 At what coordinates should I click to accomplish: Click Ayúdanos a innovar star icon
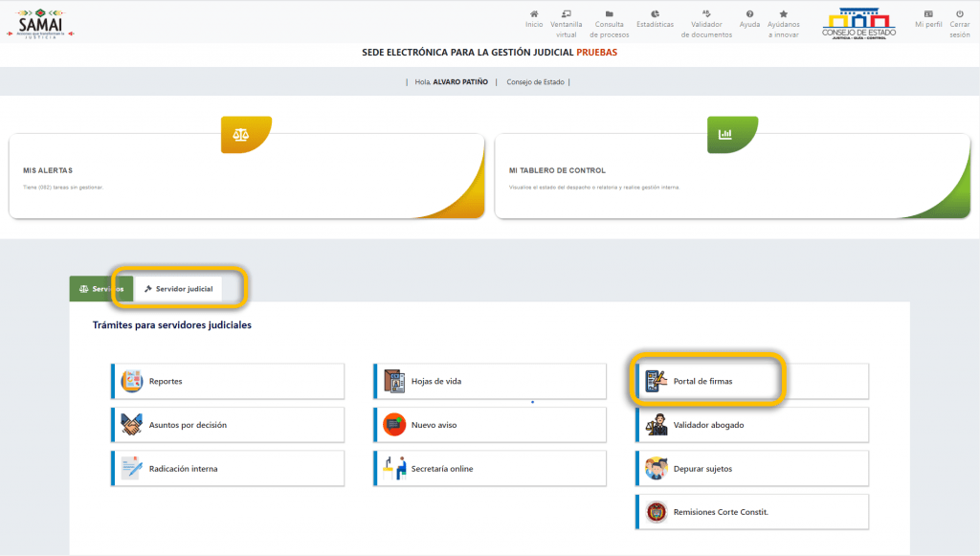coord(784,14)
